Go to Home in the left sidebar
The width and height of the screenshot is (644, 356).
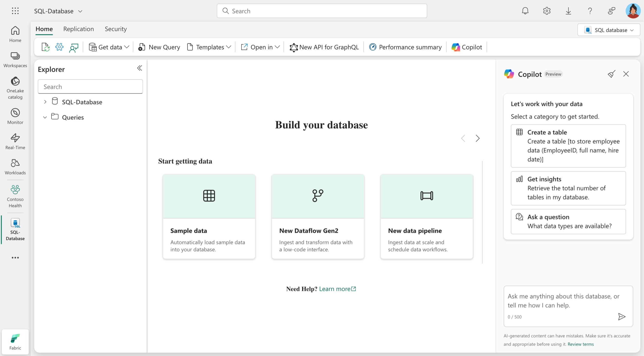(x=15, y=34)
